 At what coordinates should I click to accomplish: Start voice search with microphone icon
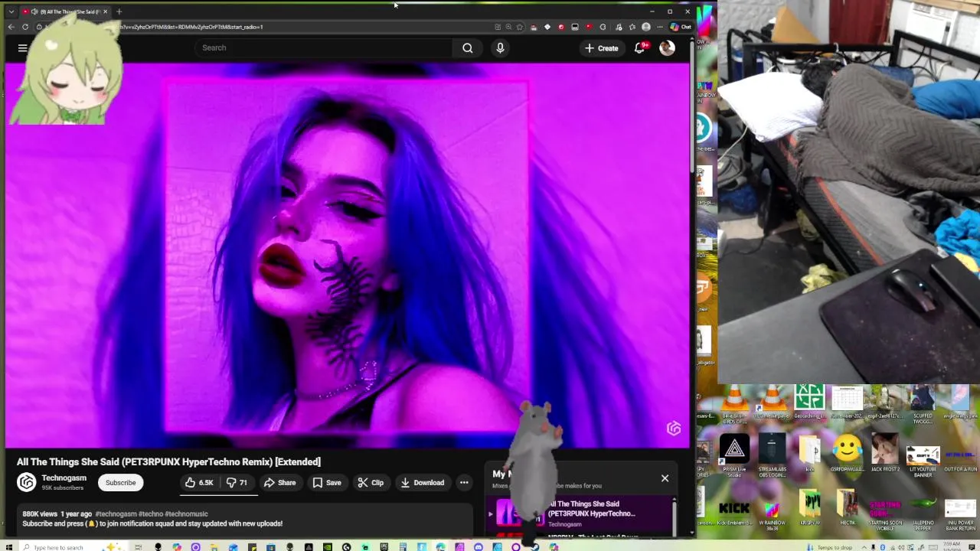(x=500, y=47)
